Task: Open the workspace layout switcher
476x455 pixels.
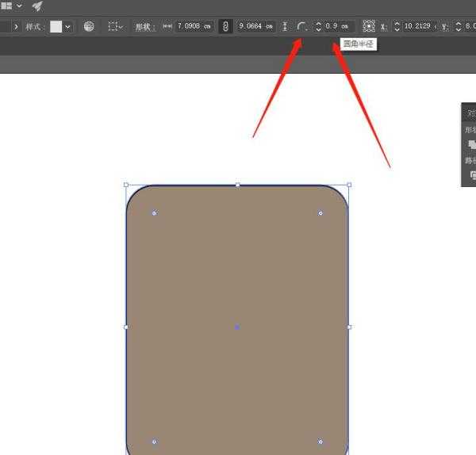Action: 10,6
